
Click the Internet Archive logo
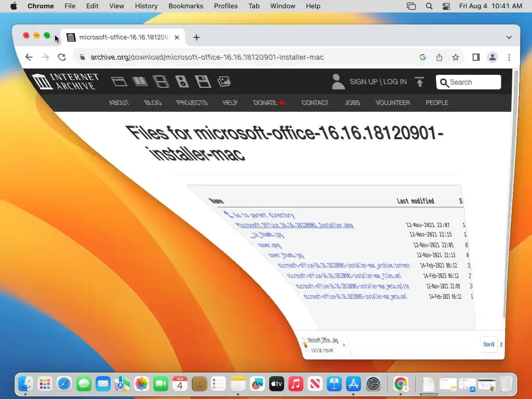pos(65,82)
